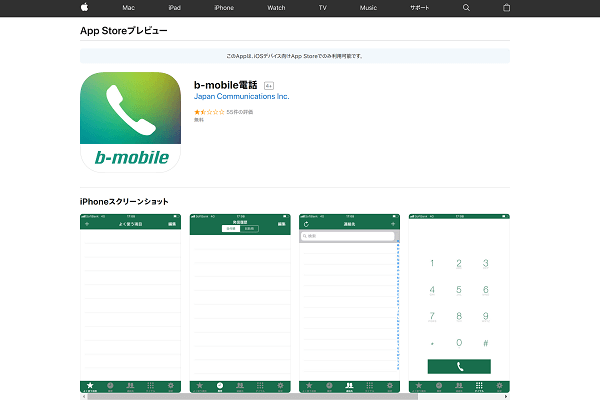The width and height of the screenshot is (600, 400).
Task: Click the highlighted keypad tab in fourth screenshot
Action: click(x=479, y=387)
